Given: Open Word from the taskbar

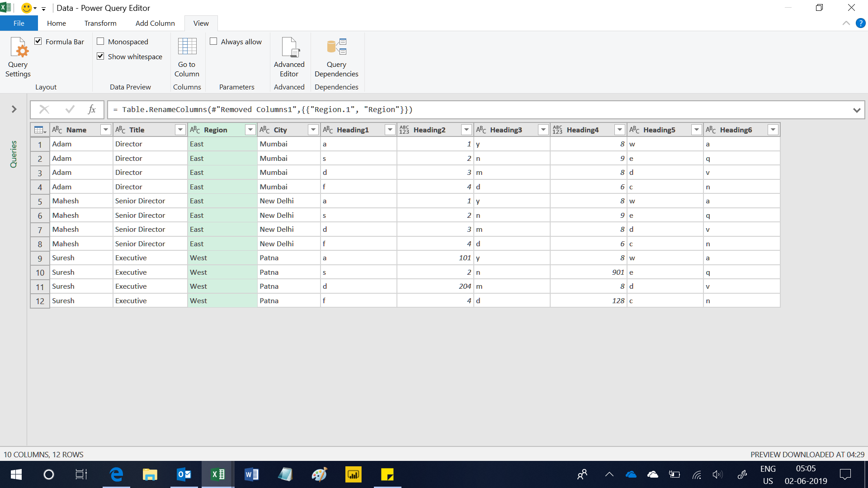Looking at the screenshot, I should point(252,474).
